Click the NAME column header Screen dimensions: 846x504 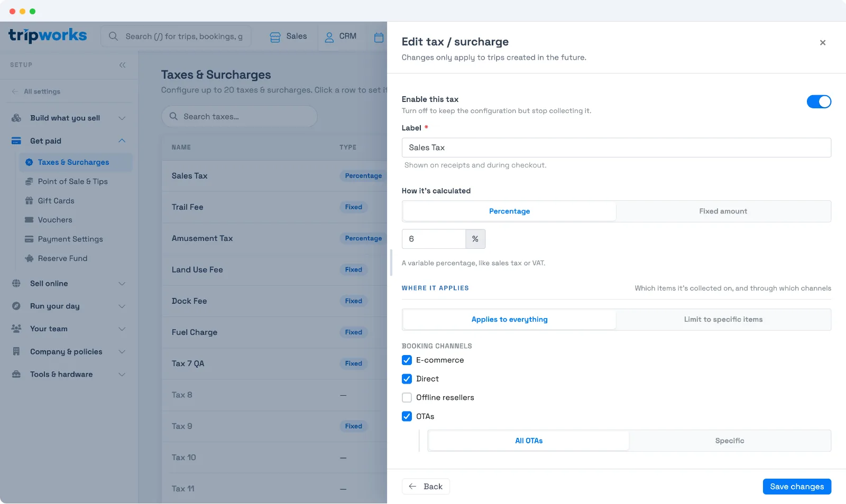181,147
